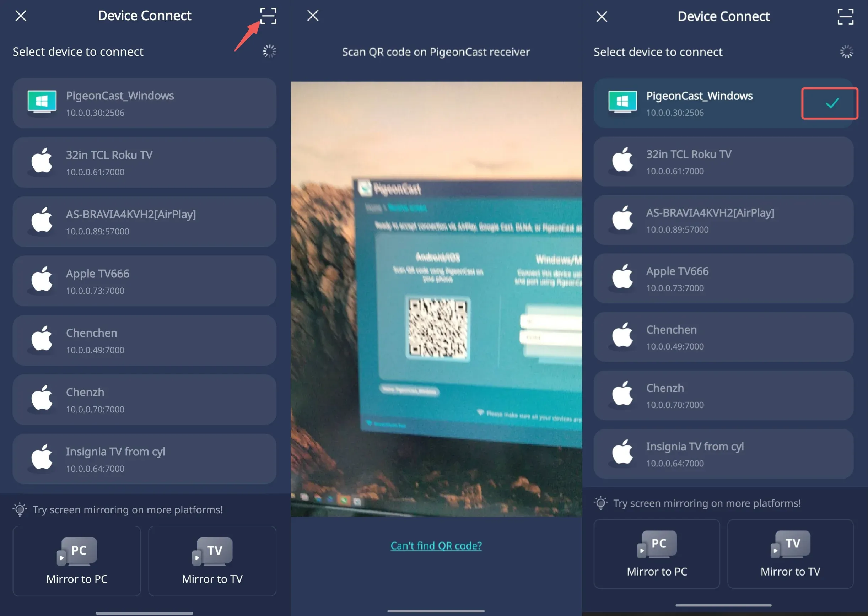
Task: Close the right Device Connect panel
Action: tap(602, 17)
